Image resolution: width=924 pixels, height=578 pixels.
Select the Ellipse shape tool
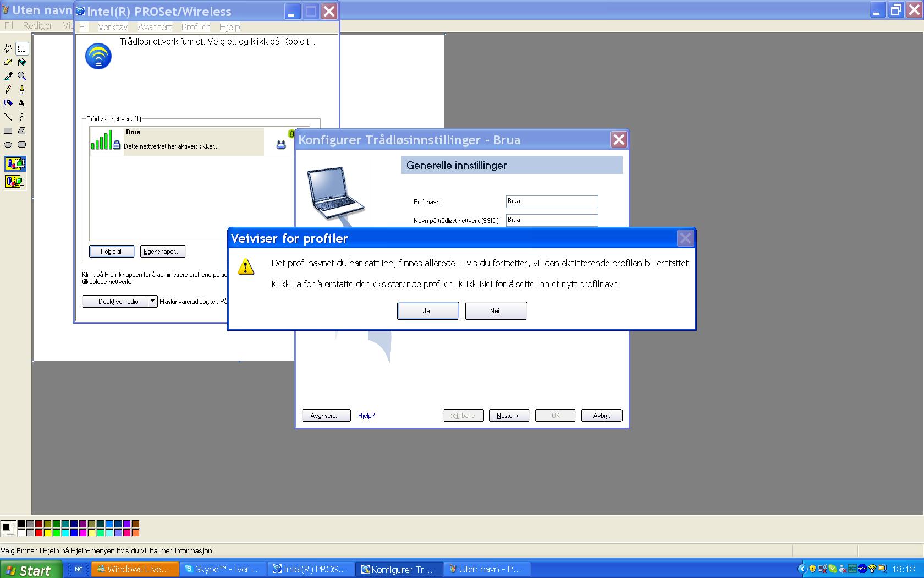8,145
